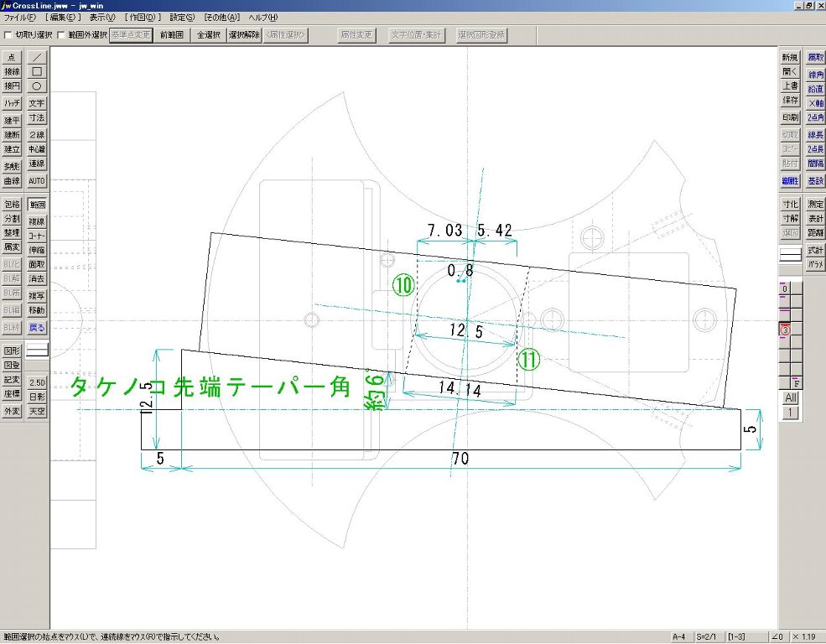Toggle layer 0 in layer bar
This screenshot has width=826, height=644.
point(785,288)
